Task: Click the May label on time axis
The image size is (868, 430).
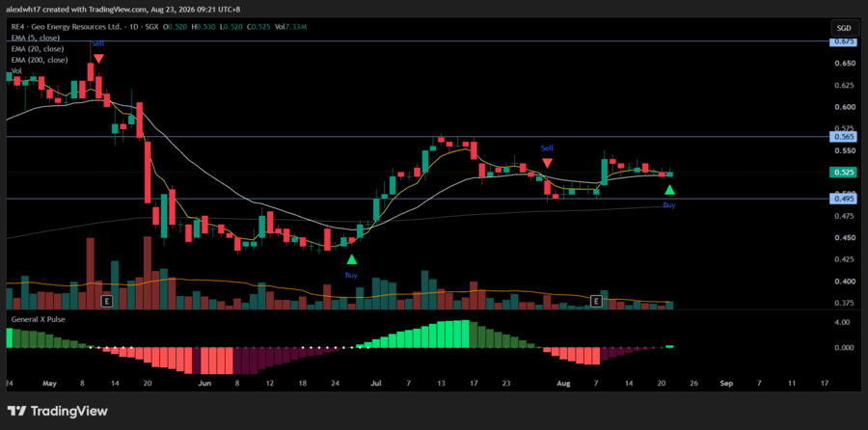Action: coord(50,383)
